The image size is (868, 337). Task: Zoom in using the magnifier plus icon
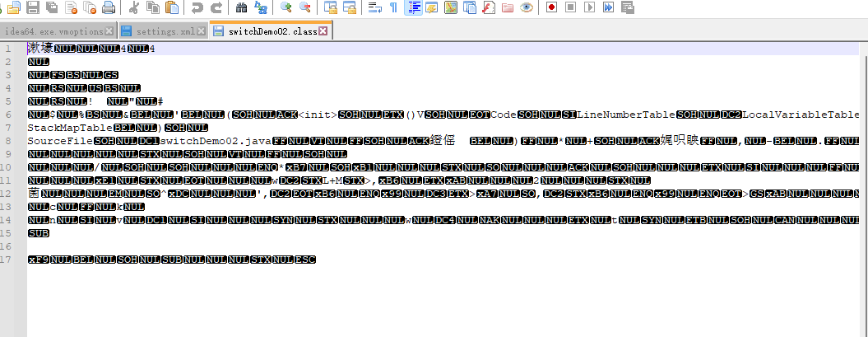coord(285,7)
